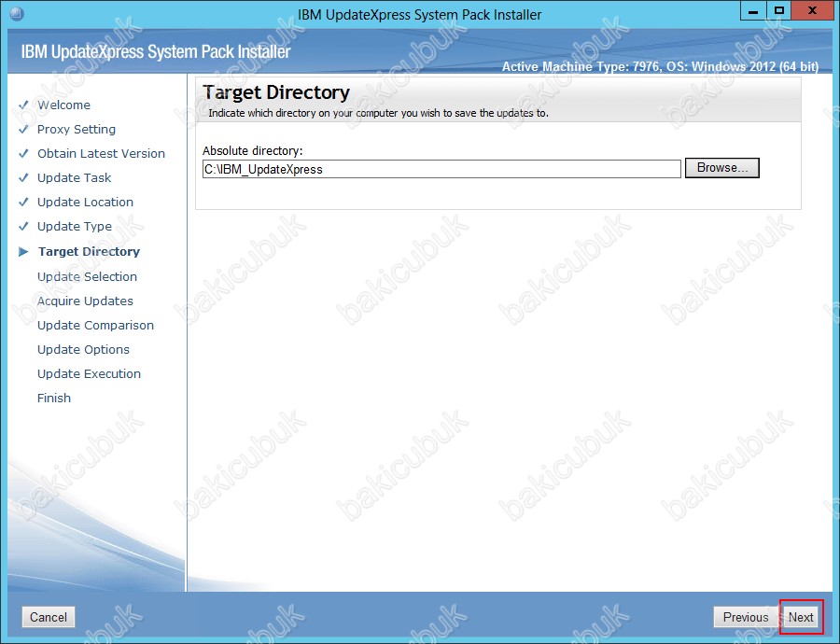This screenshot has width=840, height=644.
Task: Cancel the installer wizard
Action: coord(49,617)
